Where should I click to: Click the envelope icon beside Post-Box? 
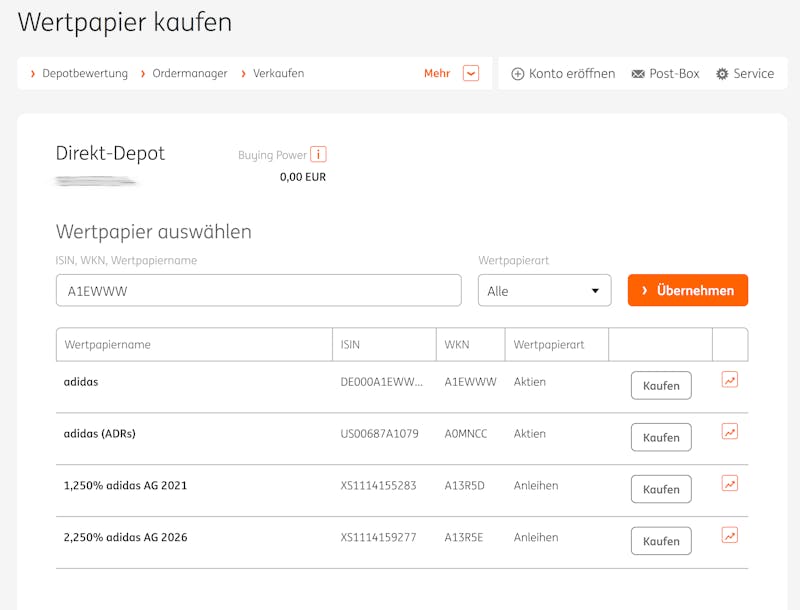pos(638,74)
